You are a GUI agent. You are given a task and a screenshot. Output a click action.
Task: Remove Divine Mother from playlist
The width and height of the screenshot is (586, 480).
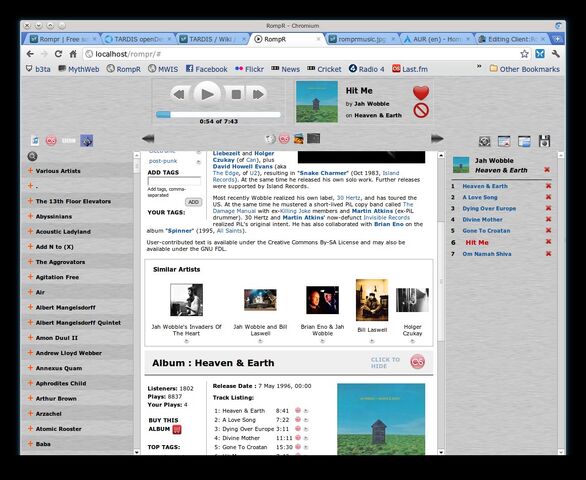[x=548, y=219]
